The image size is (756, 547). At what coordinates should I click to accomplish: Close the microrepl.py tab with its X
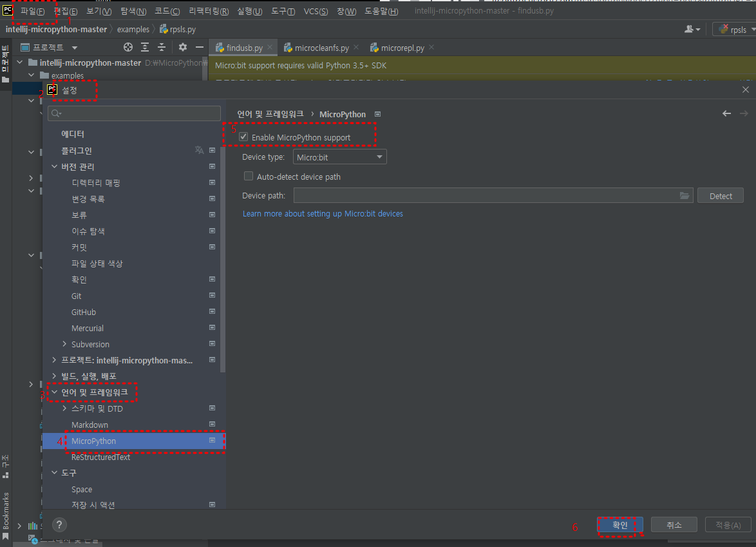pos(431,47)
